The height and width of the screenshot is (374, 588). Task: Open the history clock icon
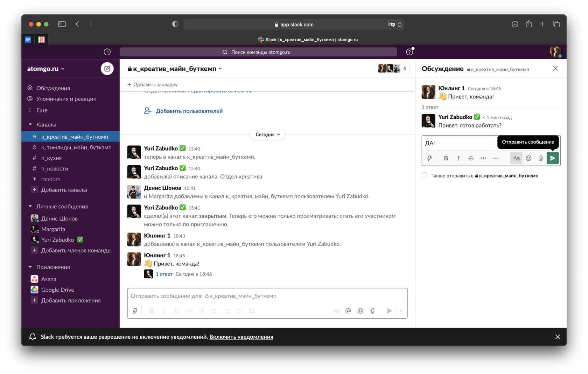tap(107, 52)
